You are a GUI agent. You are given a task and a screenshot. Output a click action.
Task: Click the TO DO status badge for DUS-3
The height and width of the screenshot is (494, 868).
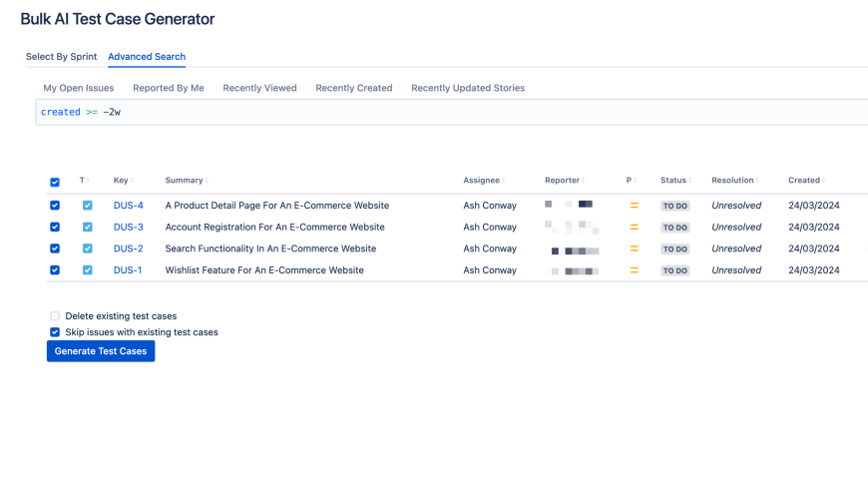[674, 228]
